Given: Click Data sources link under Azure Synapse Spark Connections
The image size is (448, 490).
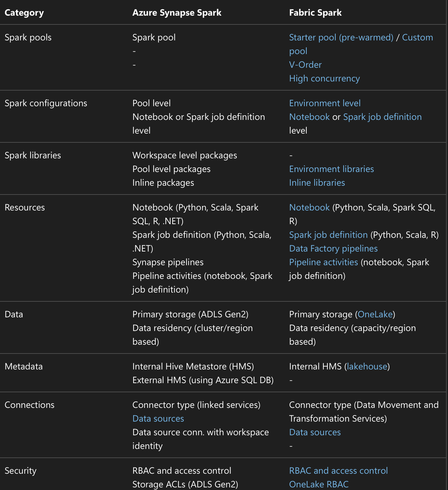Looking at the screenshot, I should coord(158,418).
